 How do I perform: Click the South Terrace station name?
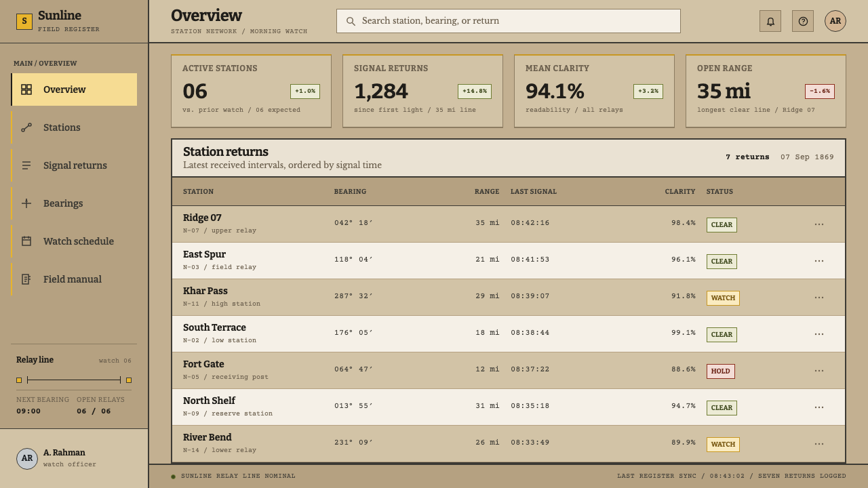[214, 328]
